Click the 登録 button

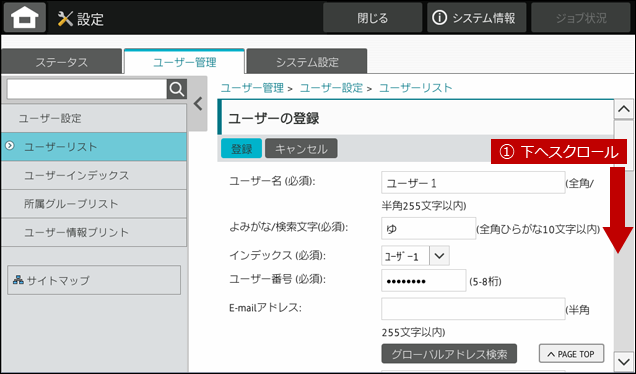tap(241, 148)
